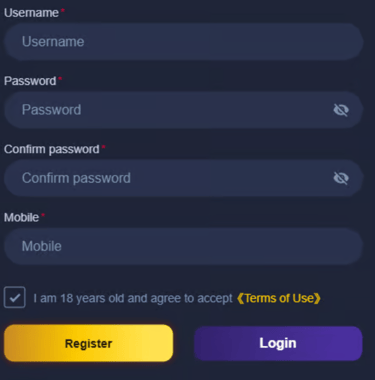Click the Mobile label text
The width and height of the screenshot is (375, 380).
[x=22, y=217]
